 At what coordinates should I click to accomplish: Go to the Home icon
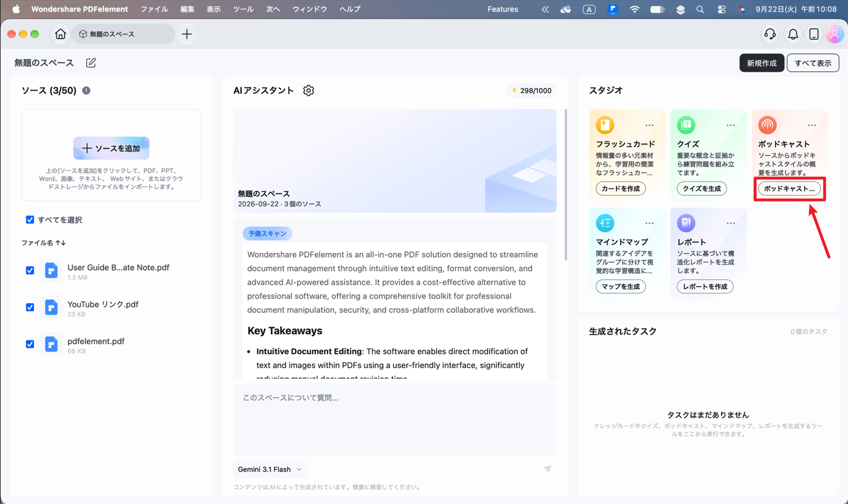click(x=60, y=34)
